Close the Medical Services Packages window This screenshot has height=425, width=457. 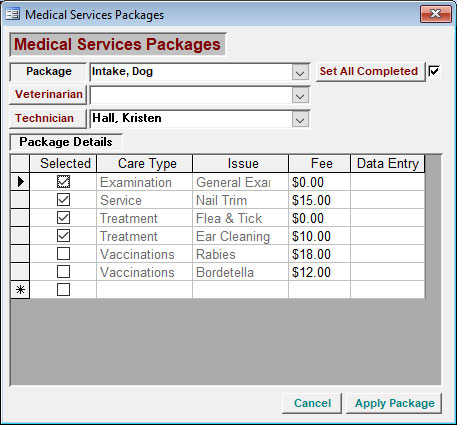[x=436, y=14]
